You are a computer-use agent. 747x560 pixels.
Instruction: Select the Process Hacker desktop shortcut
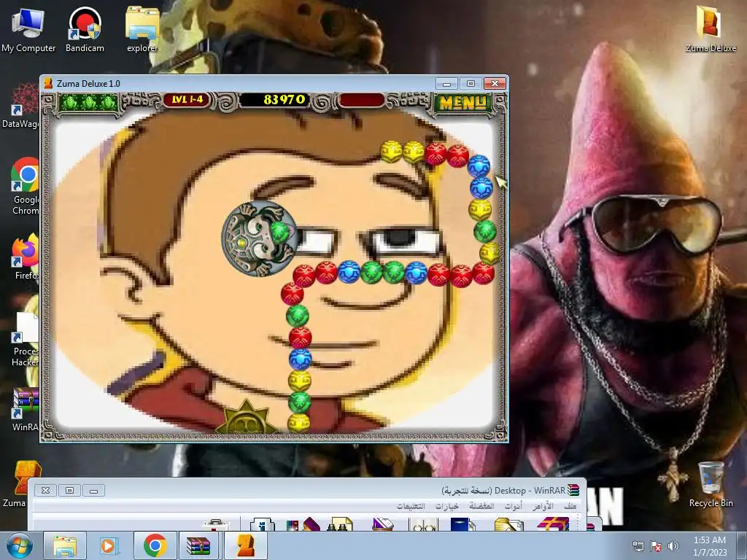pos(26,339)
